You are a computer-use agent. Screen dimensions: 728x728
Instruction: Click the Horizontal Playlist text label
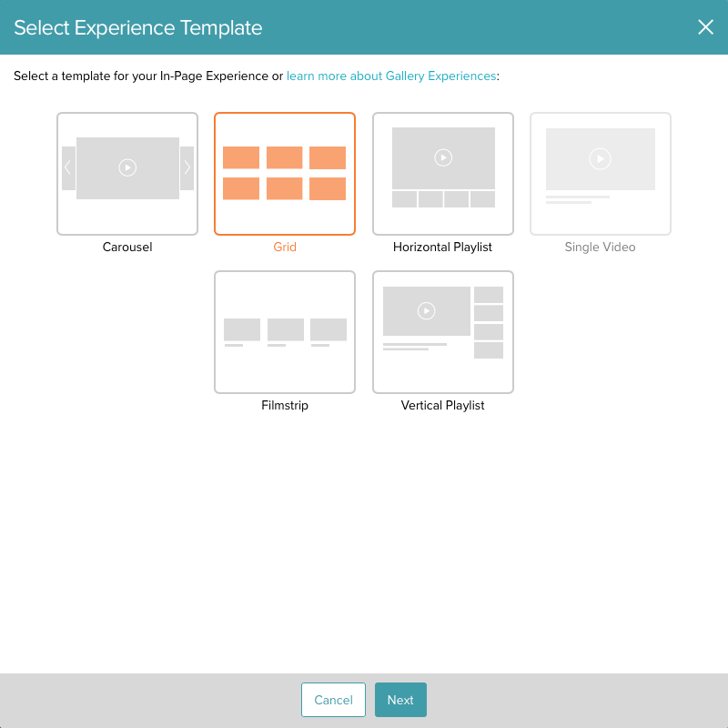pos(443,248)
